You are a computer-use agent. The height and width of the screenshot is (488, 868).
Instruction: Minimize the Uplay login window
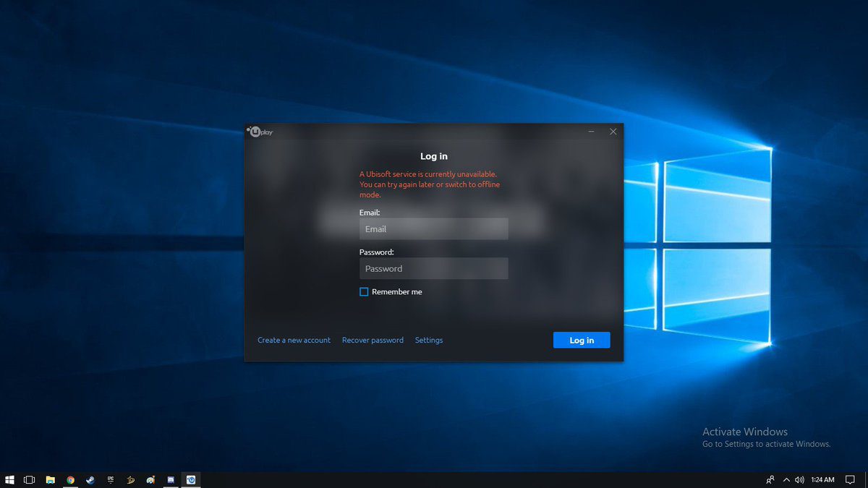click(591, 132)
